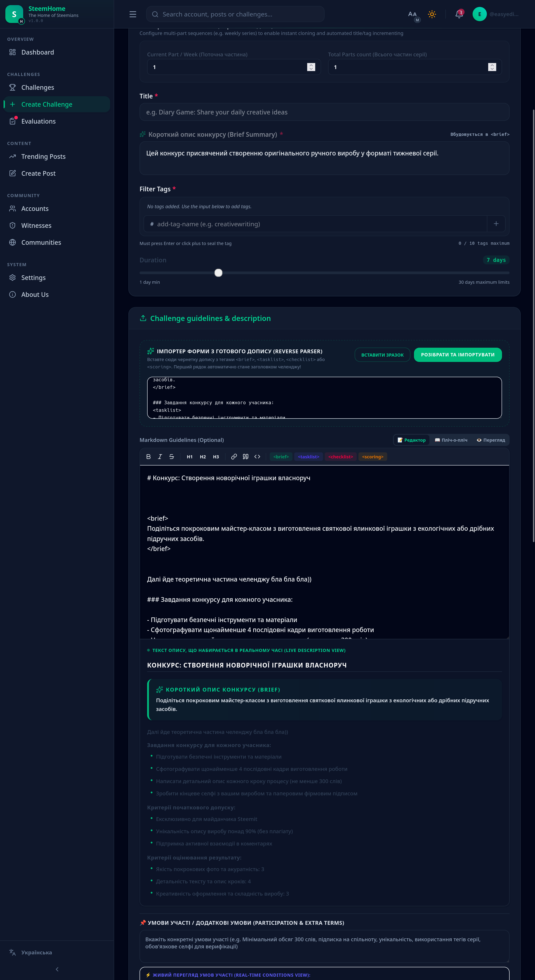Viewport: 535px width, 980px height.
Task: Switch to the Перегляд preview tab
Action: click(491, 440)
